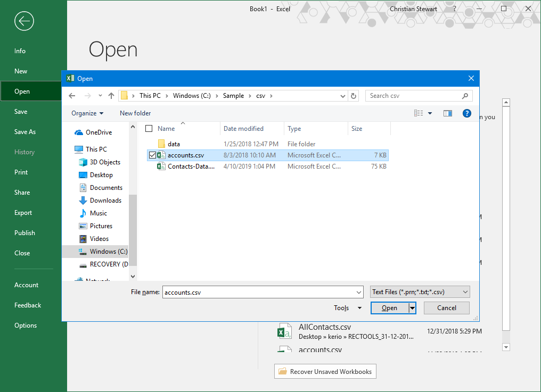Viewport: 541px width, 392px height.
Task: Click This PC in the breadcrumb path
Action: (150, 96)
